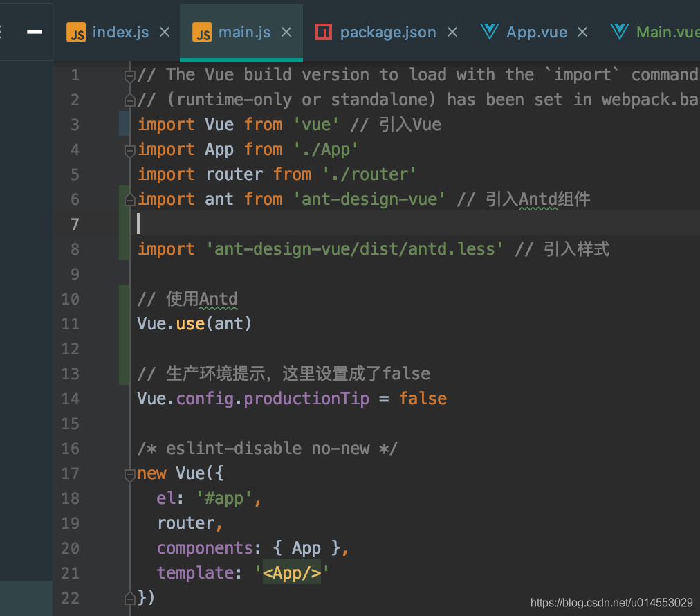Close the main.js tab
Image resolution: width=700 pixels, height=616 pixels.
click(286, 31)
